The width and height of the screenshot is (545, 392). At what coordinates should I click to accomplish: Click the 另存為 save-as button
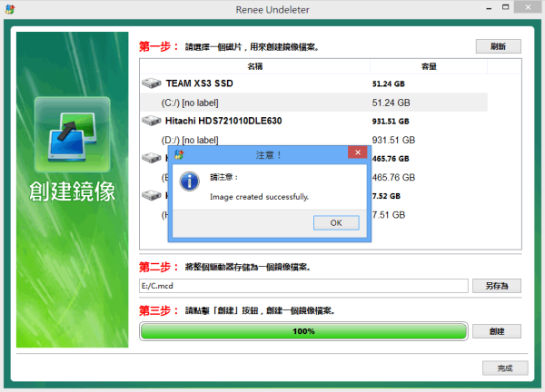496,286
